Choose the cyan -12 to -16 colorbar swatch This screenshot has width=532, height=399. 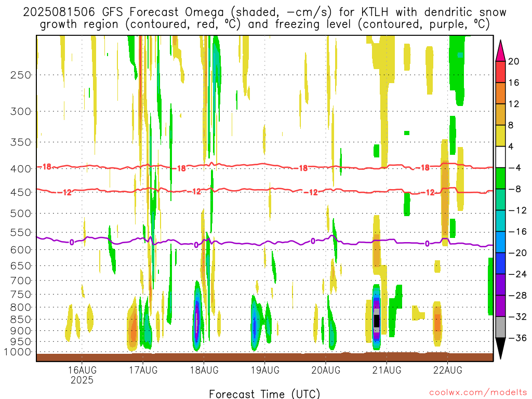tap(500, 221)
